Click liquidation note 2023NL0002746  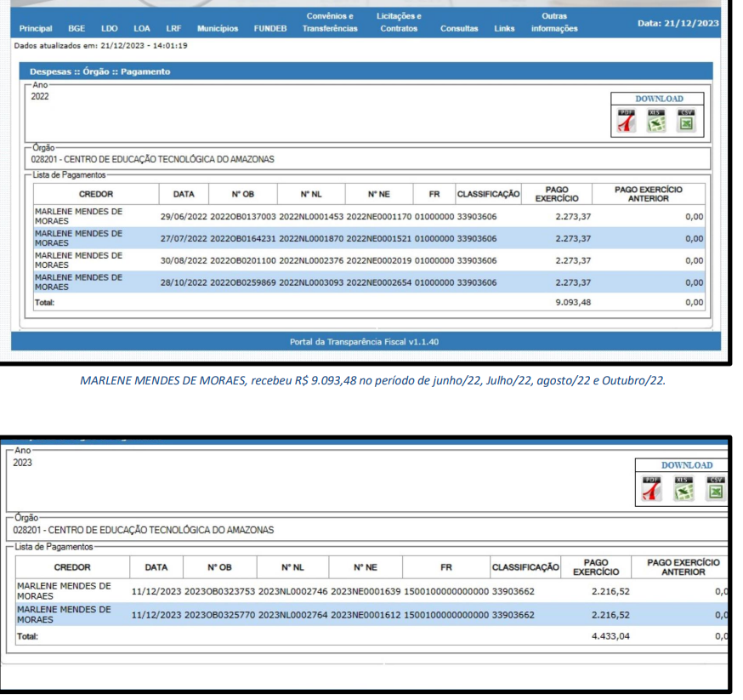tap(292, 591)
